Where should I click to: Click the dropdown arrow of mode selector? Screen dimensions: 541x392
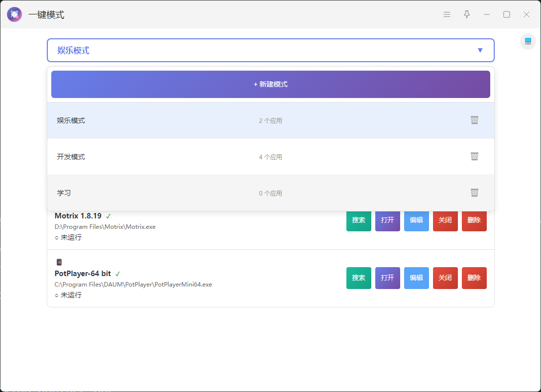(x=480, y=50)
